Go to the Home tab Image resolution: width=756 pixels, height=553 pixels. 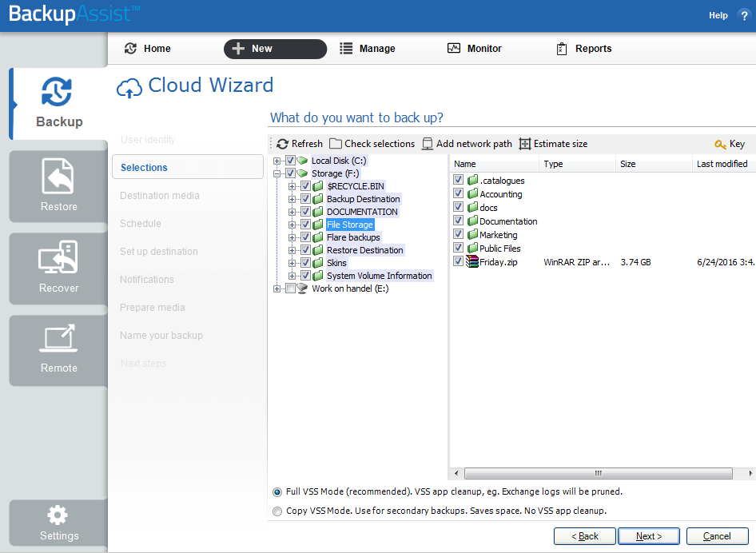coord(148,48)
